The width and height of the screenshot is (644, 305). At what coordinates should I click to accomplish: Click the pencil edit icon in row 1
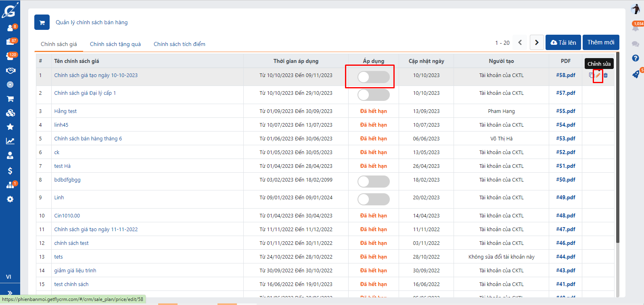click(598, 75)
